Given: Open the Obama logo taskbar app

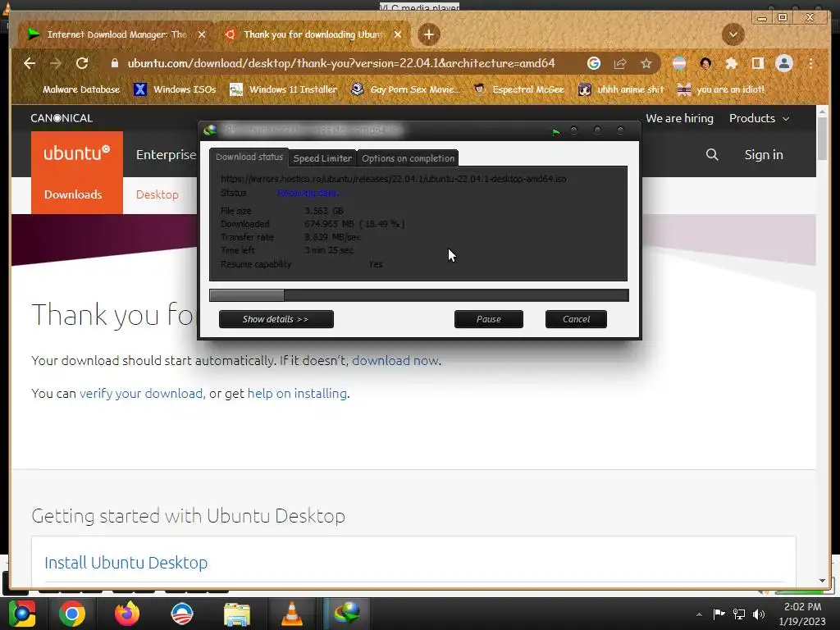Looking at the screenshot, I should coord(182,614).
